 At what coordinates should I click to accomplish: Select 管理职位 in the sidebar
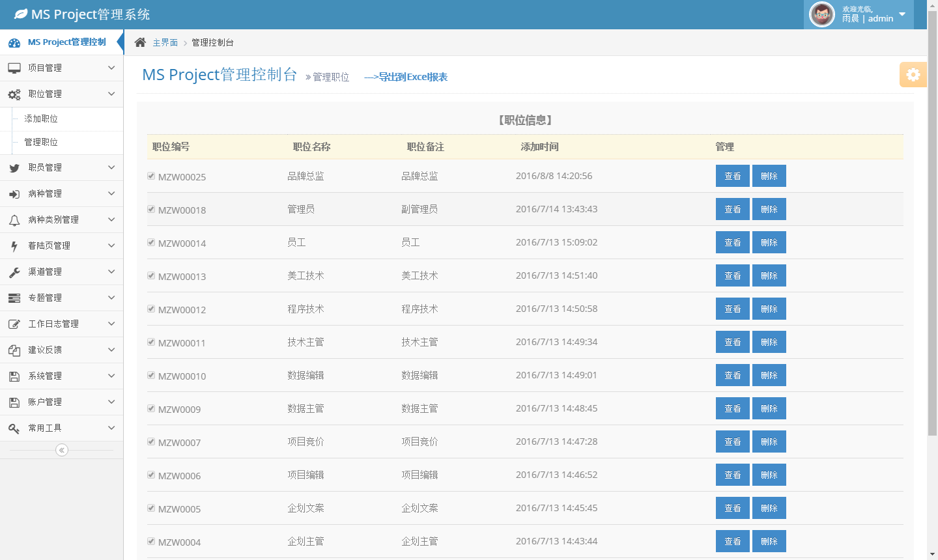(x=41, y=143)
